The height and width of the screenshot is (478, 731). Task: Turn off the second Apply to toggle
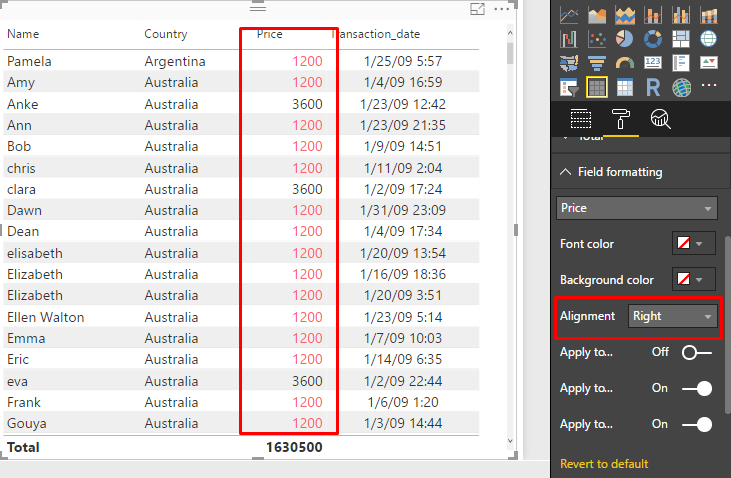pos(696,388)
